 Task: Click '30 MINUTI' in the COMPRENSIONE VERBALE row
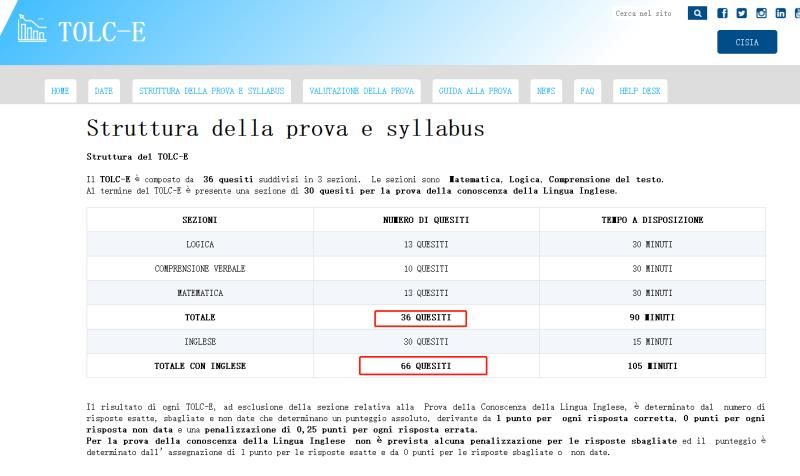[652, 268]
